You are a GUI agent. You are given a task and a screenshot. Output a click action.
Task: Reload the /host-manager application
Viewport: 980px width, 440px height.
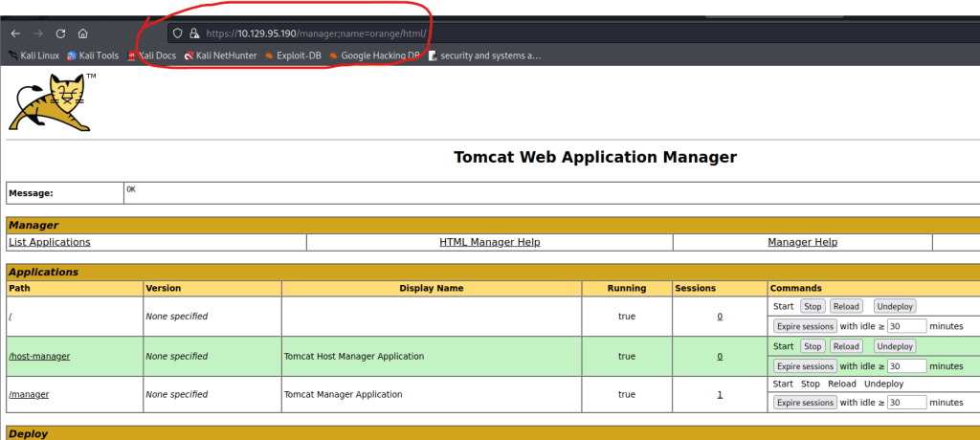(x=845, y=346)
